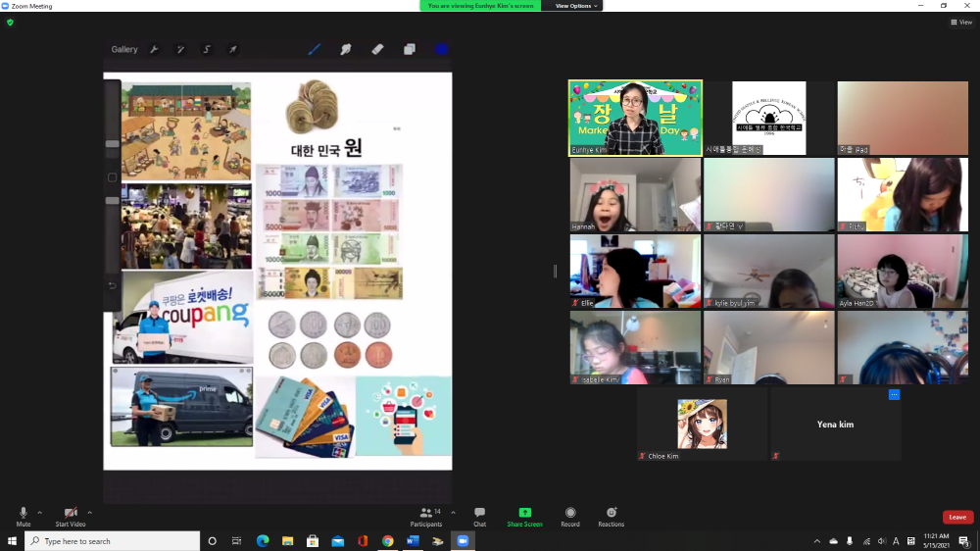
Task: Open the View Options dropdown
Action: (x=575, y=6)
